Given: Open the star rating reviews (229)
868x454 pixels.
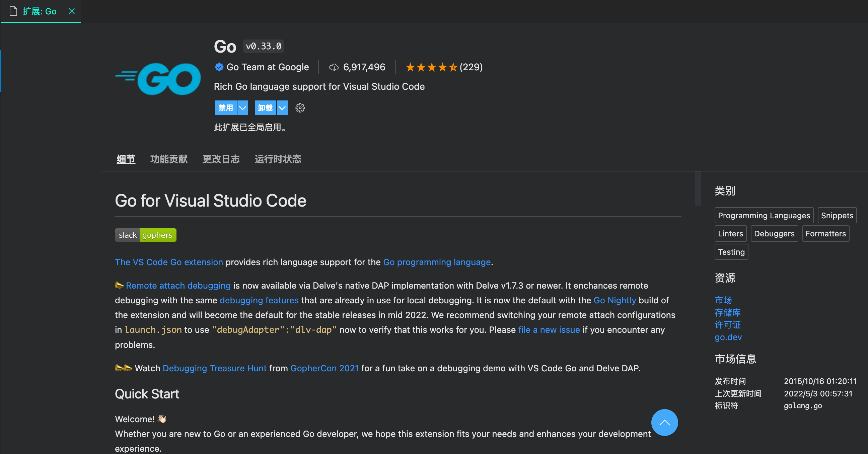Looking at the screenshot, I should 444,67.
